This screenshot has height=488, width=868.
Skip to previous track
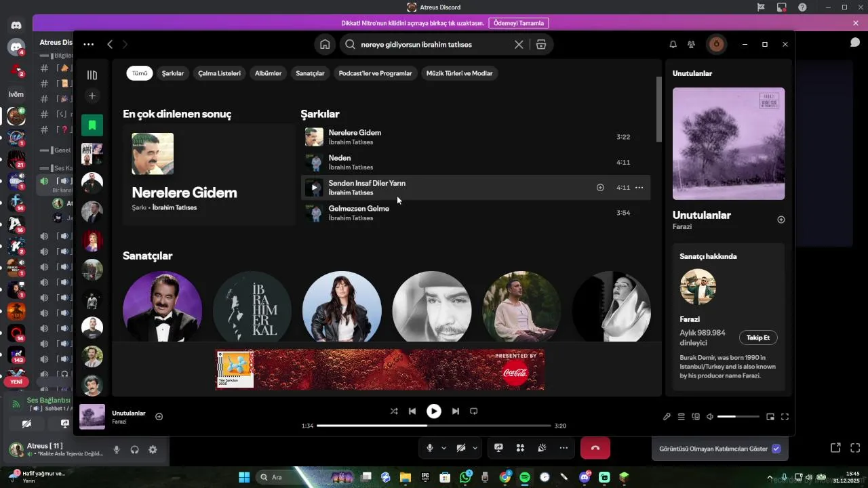click(x=412, y=411)
